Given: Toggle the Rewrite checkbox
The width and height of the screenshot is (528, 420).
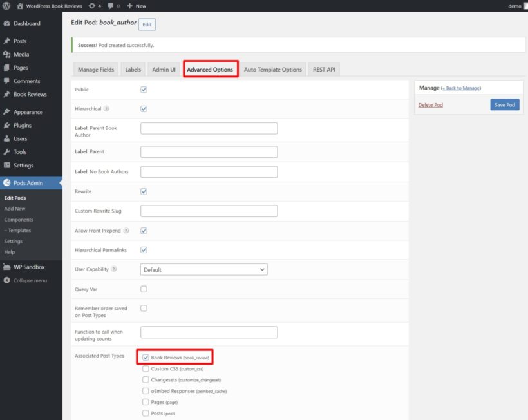Looking at the screenshot, I should click(x=144, y=191).
